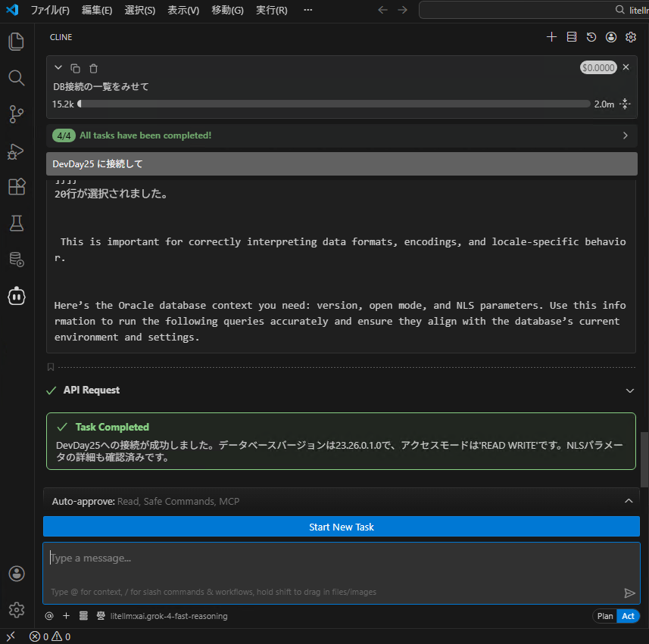Focus the Type a message input
The width and height of the screenshot is (649, 644).
point(342,574)
